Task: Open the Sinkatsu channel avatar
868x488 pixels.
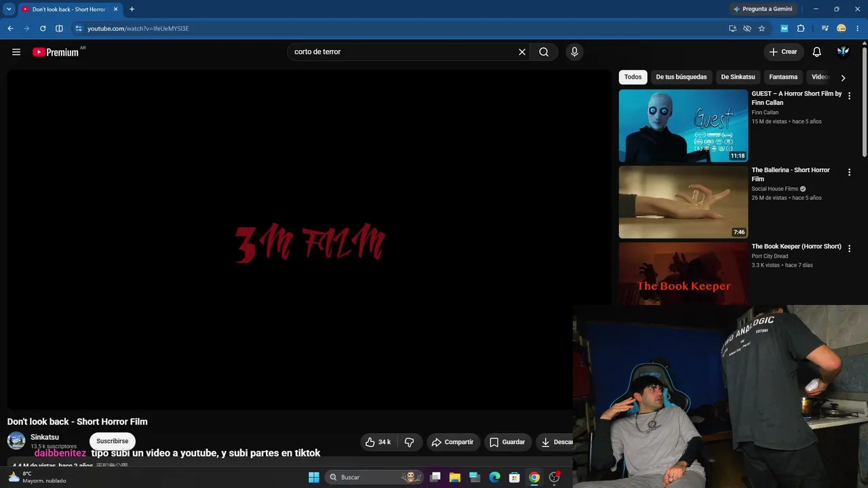Action: [x=16, y=441]
